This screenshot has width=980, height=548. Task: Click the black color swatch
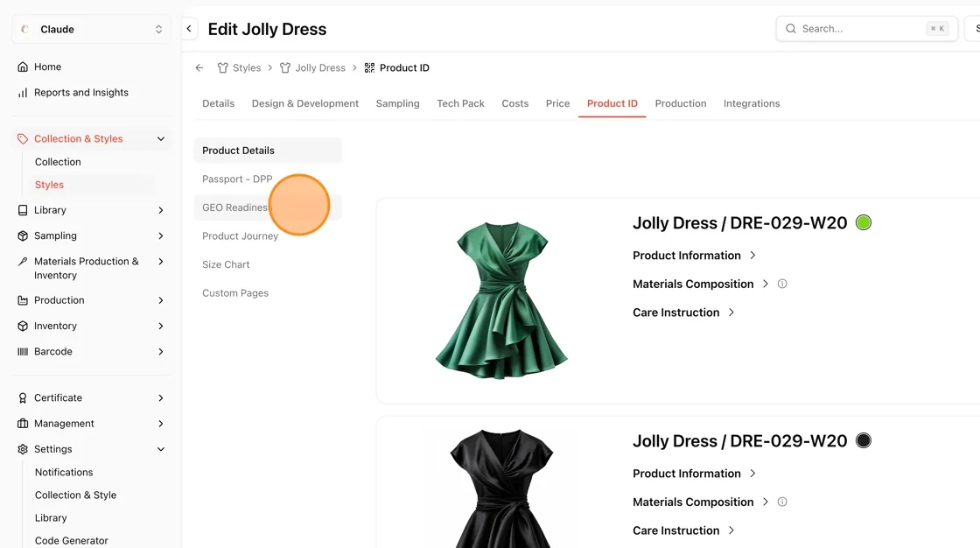863,440
